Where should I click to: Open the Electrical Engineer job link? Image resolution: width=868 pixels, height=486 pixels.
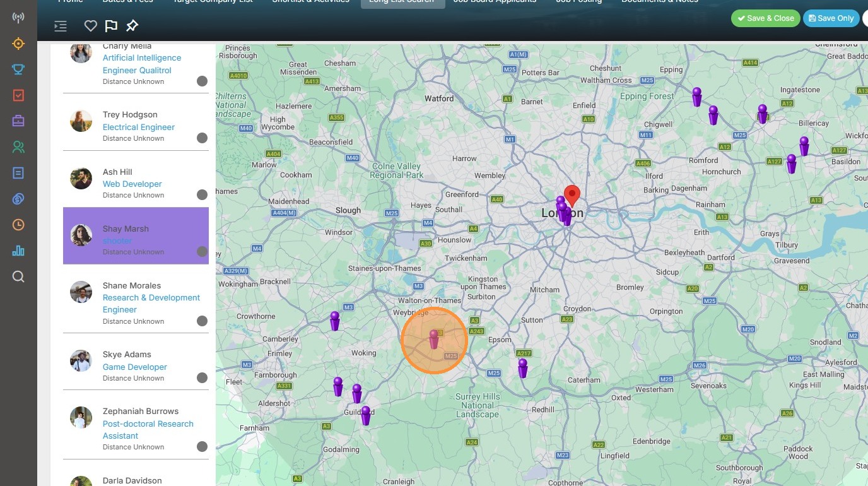click(139, 127)
